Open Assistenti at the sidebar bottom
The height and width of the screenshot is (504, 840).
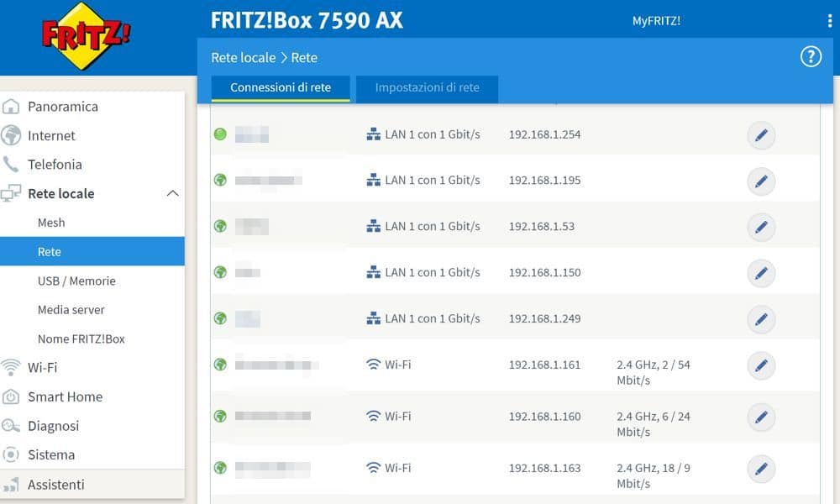pos(55,485)
